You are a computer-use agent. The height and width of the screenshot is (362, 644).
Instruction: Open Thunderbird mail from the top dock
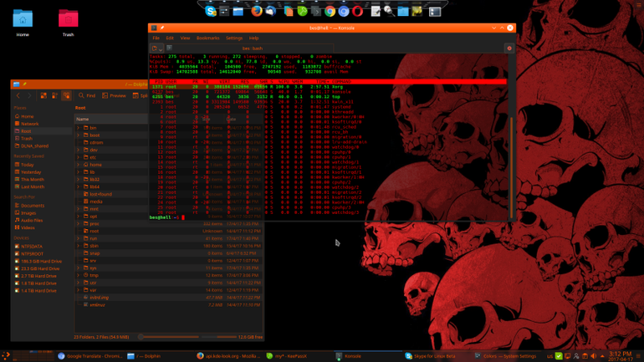coord(271,11)
